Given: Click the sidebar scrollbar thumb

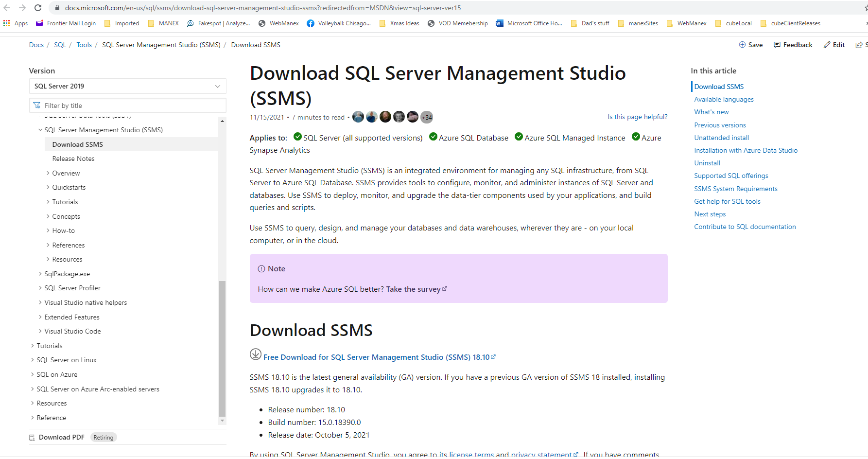Looking at the screenshot, I should click(222, 349).
